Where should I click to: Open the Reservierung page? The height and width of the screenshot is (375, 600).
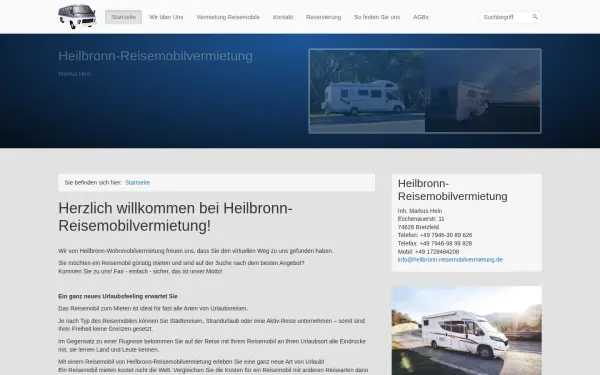(x=323, y=17)
